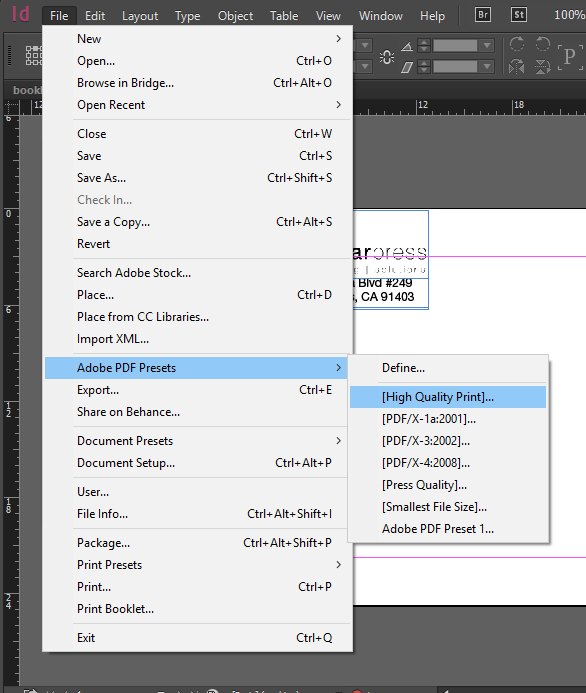Click the Rotate 90° clockwise icon

pos(517,44)
